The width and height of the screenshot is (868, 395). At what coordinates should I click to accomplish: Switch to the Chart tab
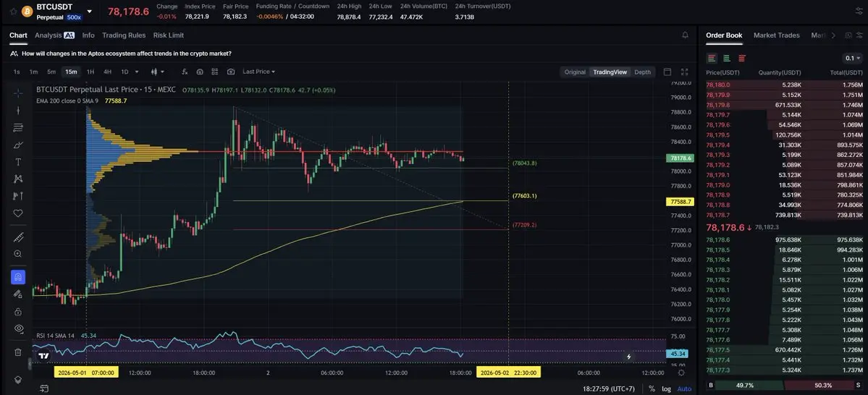(x=18, y=35)
